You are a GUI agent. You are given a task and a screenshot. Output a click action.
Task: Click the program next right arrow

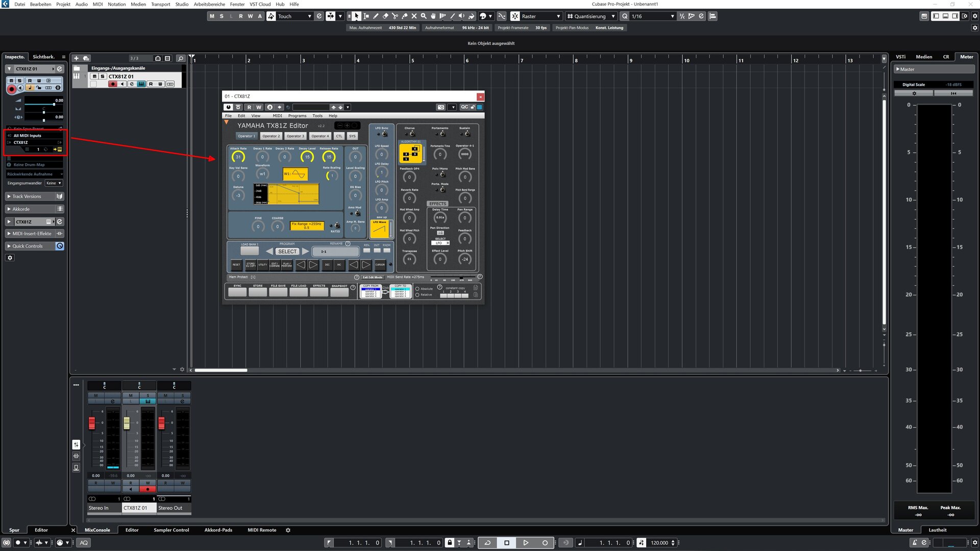coord(305,251)
